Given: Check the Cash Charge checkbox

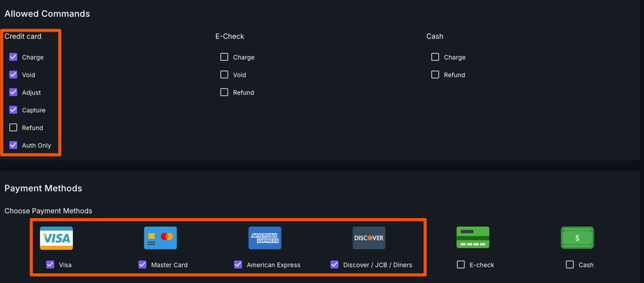Looking at the screenshot, I should click(435, 57).
